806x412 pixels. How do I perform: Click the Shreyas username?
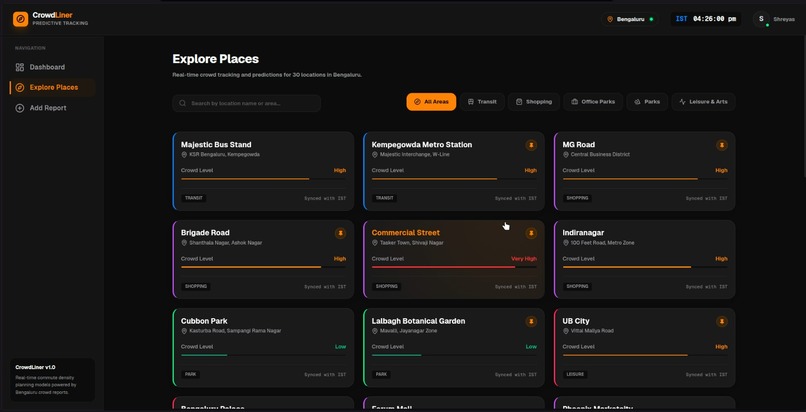pyautogui.click(x=784, y=19)
